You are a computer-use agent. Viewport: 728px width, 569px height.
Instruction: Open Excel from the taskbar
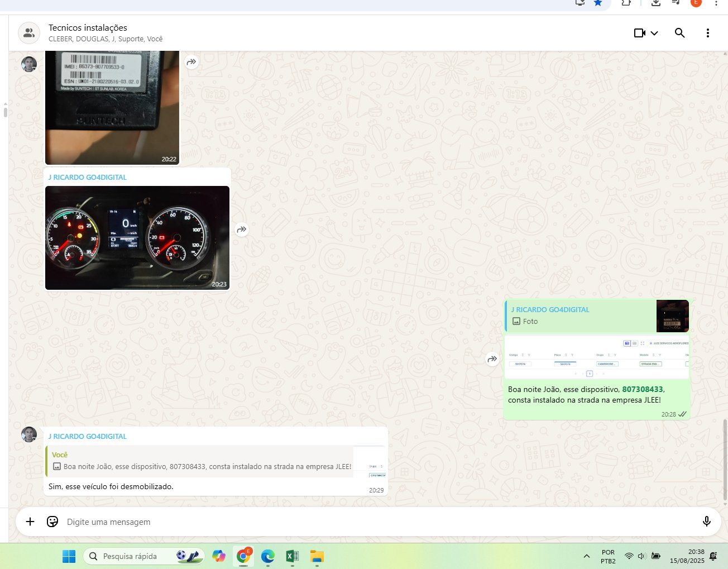pyautogui.click(x=291, y=556)
